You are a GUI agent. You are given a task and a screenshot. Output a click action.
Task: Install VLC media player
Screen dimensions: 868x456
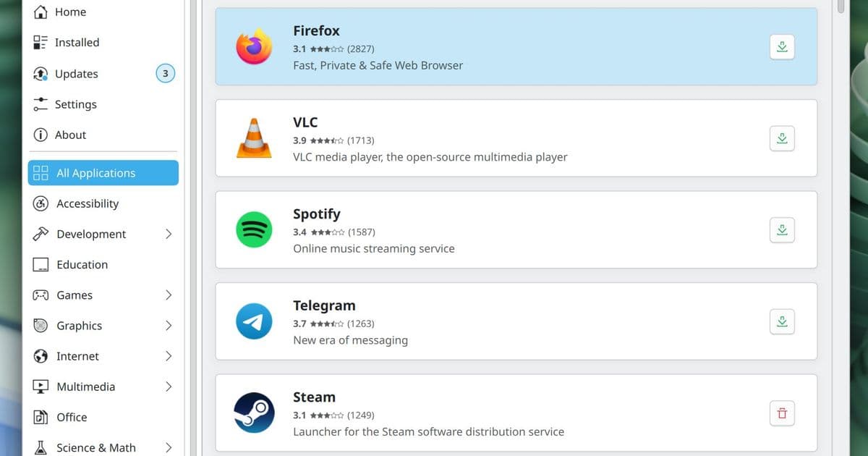point(782,138)
